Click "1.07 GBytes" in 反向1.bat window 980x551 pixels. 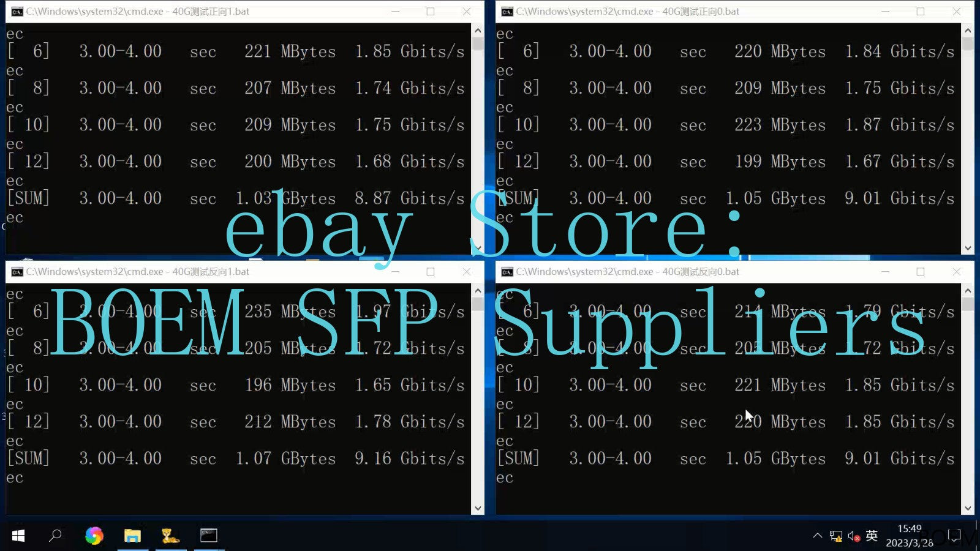click(x=285, y=459)
